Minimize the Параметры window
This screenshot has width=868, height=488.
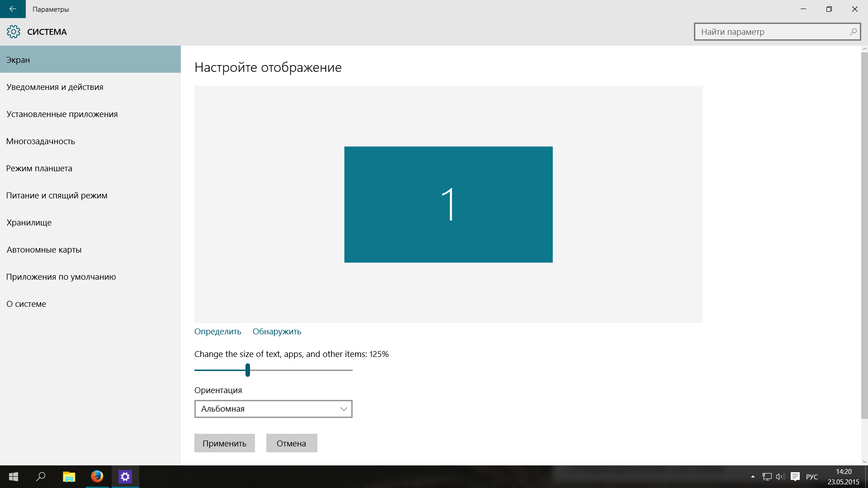click(803, 9)
